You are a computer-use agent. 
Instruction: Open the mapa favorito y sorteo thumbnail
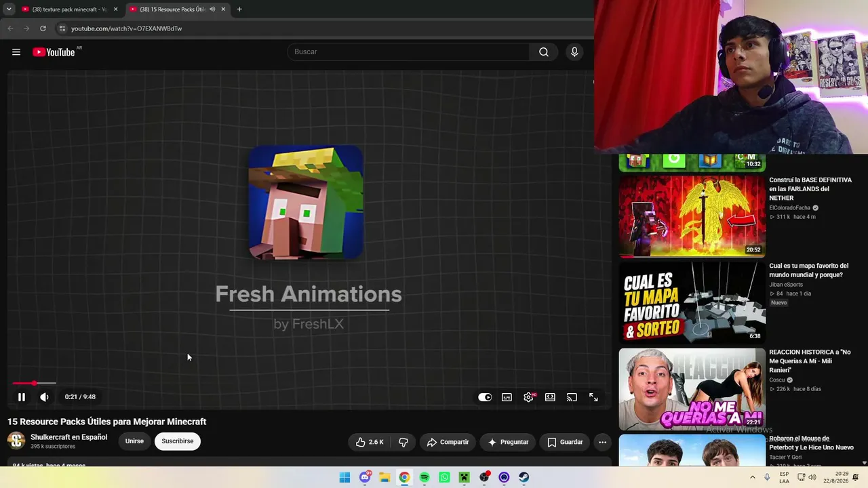pos(692,302)
